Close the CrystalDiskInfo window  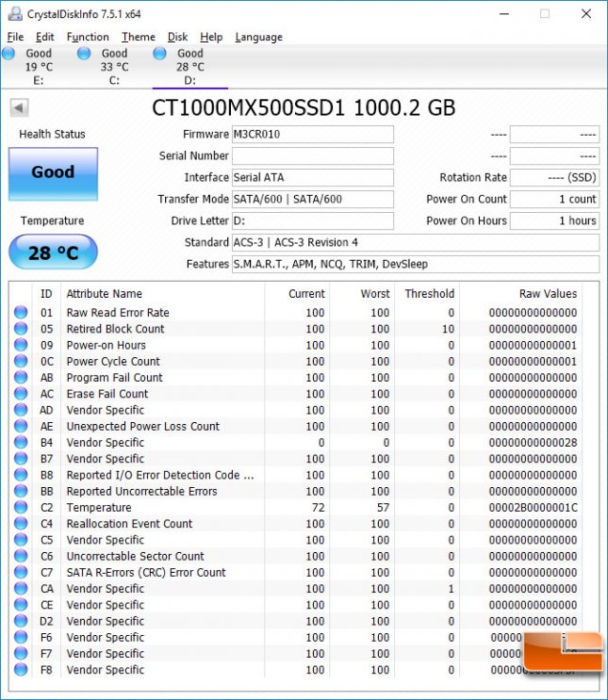click(586, 14)
